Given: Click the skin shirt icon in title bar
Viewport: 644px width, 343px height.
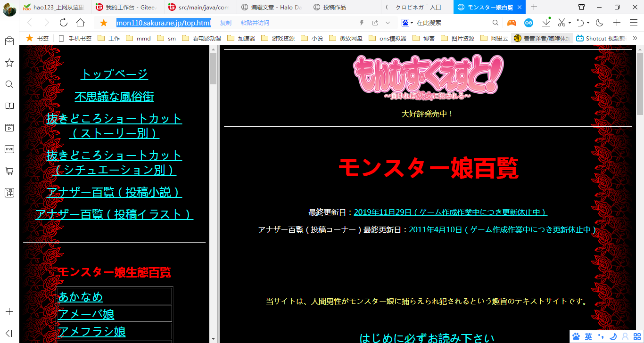Looking at the screenshot, I should click(x=581, y=7).
